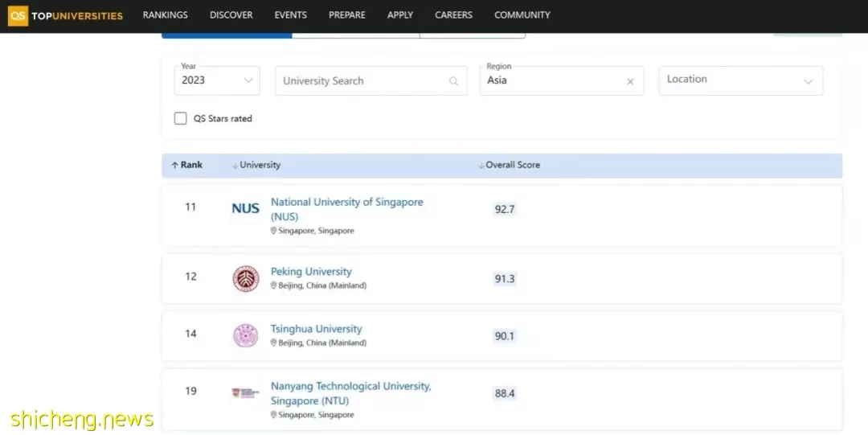Open the DISCOVER menu
Image resolution: width=868 pixels, height=435 pixels.
[x=231, y=15]
